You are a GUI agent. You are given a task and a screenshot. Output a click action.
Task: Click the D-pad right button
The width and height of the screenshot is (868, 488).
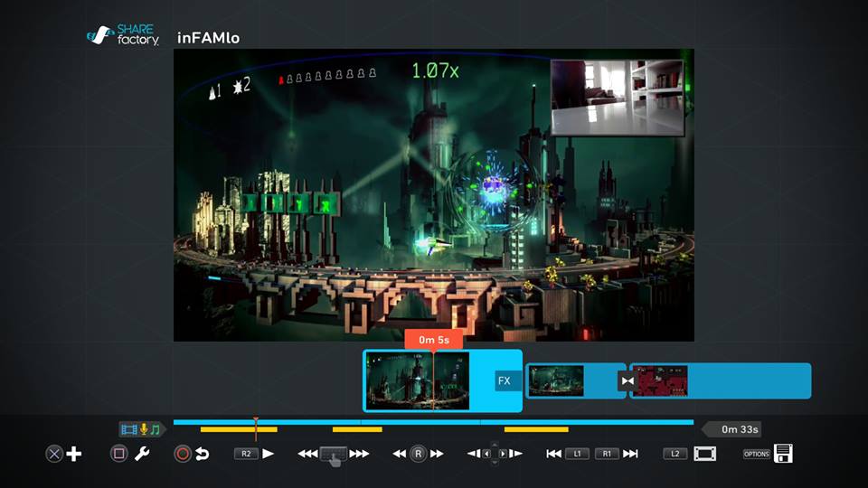504,454
